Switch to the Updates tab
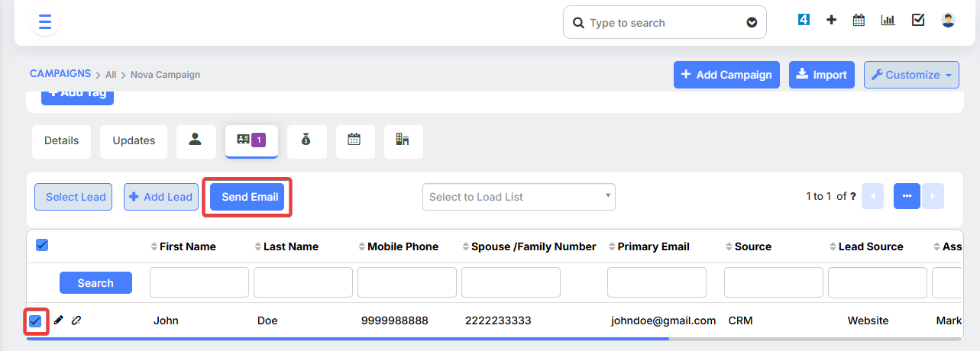Screen dimensions: 980x351 click(x=134, y=140)
